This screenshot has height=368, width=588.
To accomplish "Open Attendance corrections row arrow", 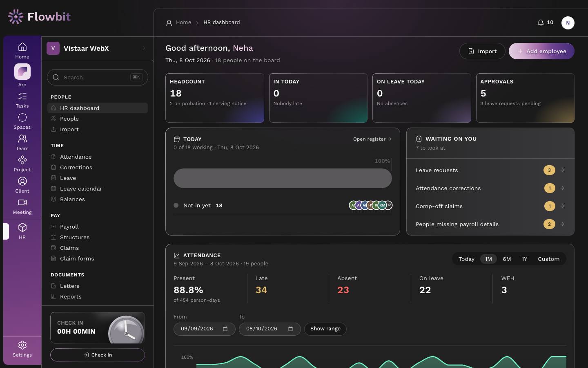I will (562, 188).
